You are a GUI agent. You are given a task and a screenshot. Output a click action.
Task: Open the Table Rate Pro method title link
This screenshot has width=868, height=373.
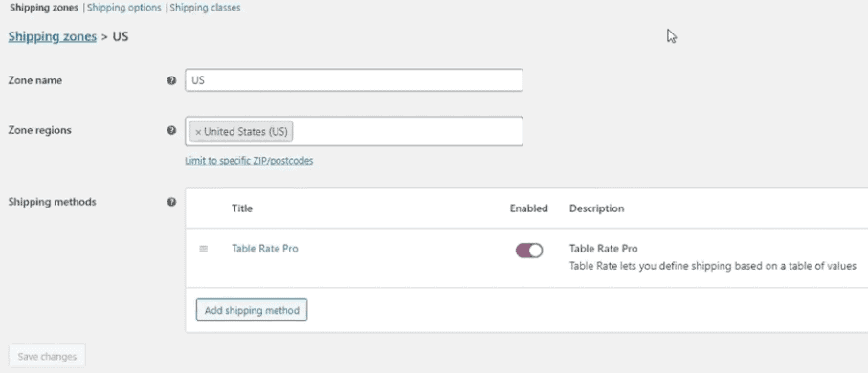point(264,249)
